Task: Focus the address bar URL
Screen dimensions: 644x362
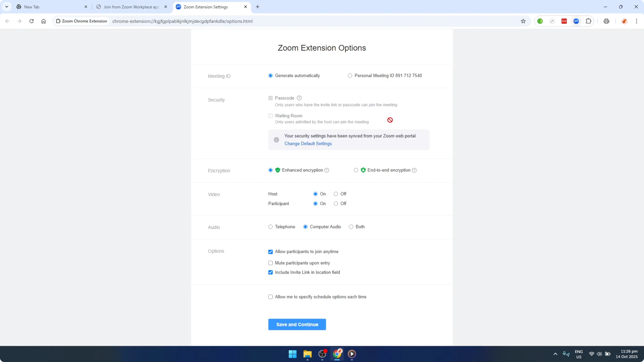Action: pyautogui.click(x=182, y=21)
